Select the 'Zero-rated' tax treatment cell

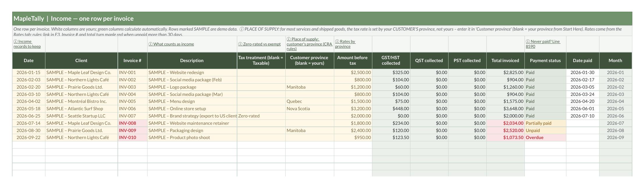[x=261, y=116]
